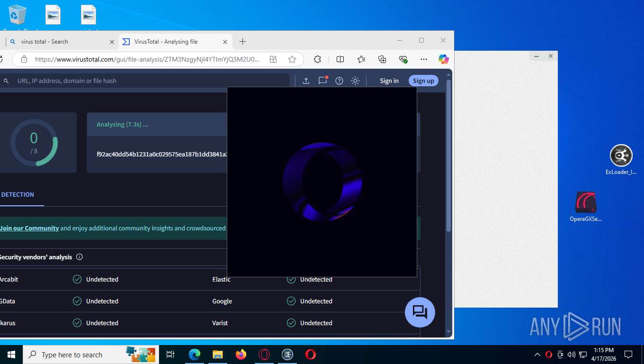This screenshot has height=364, width=644.
Task: Minimize the white window behind Edge
Action: point(537,56)
